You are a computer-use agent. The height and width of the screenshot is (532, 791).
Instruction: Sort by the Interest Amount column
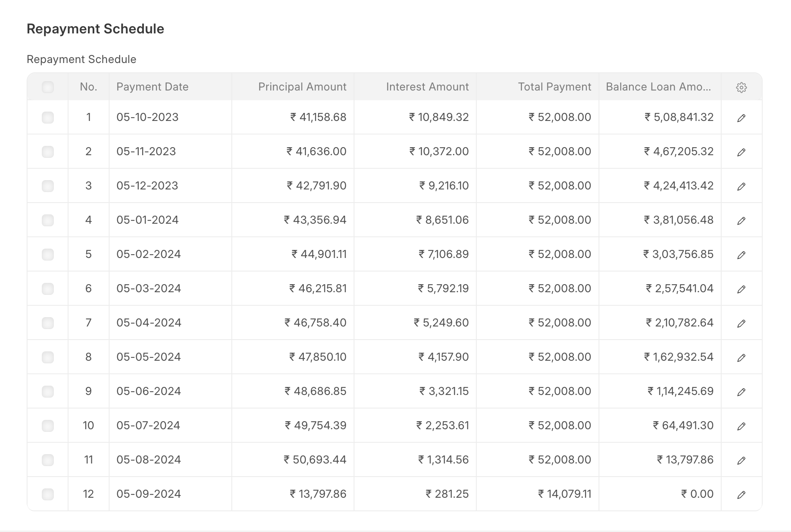click(x=428, y=87)
